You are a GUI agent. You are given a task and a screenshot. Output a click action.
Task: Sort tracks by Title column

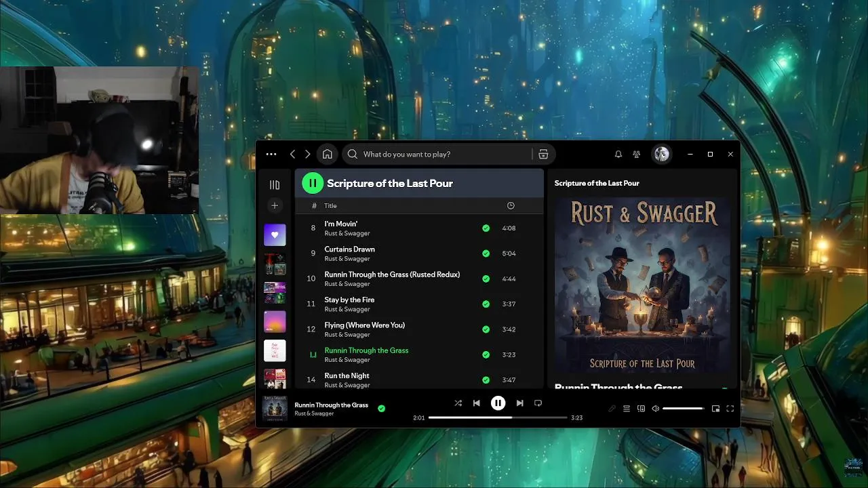[x=330, y=205]
